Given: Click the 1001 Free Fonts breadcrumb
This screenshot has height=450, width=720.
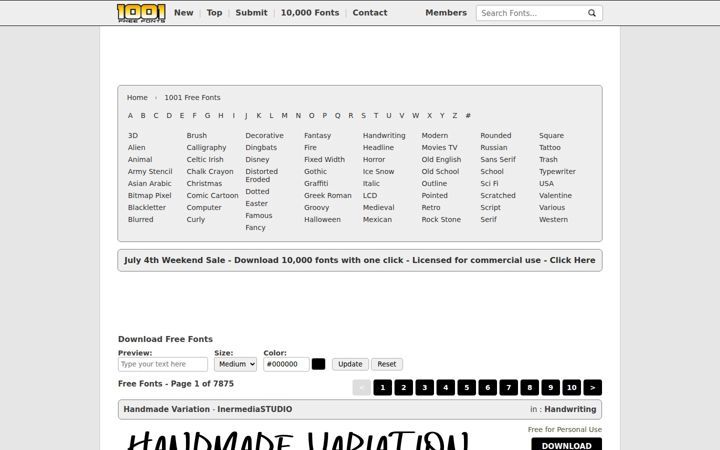Looking at the screenshot, I should click(192, 97).
